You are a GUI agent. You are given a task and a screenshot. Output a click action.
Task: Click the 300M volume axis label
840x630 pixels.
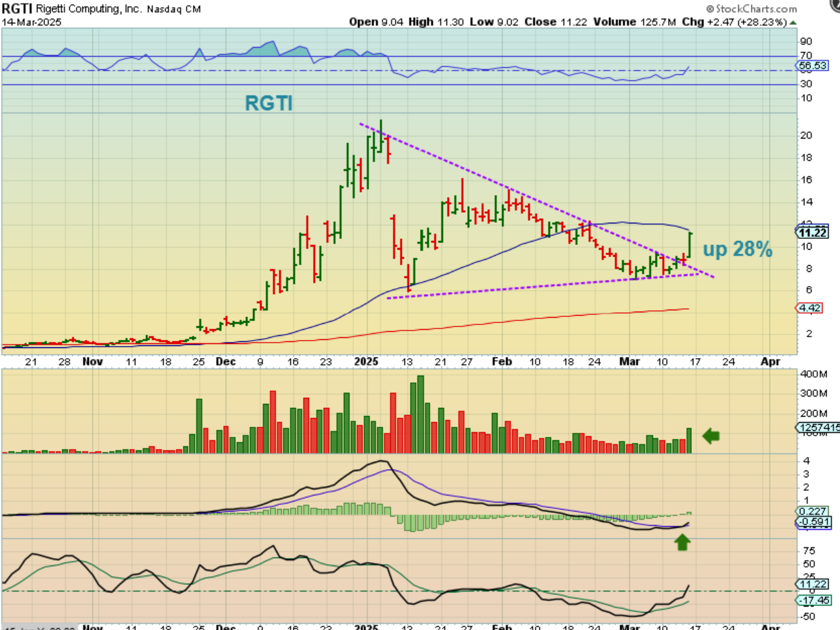(x=813, y=393)
